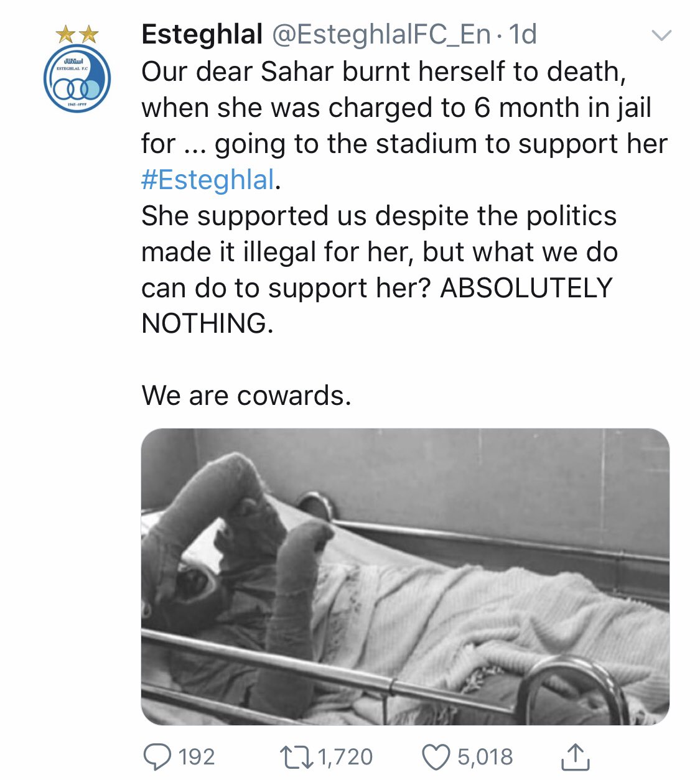Click the 1,720 retweets count
The image size is (700, 780).
click(345, 756)
